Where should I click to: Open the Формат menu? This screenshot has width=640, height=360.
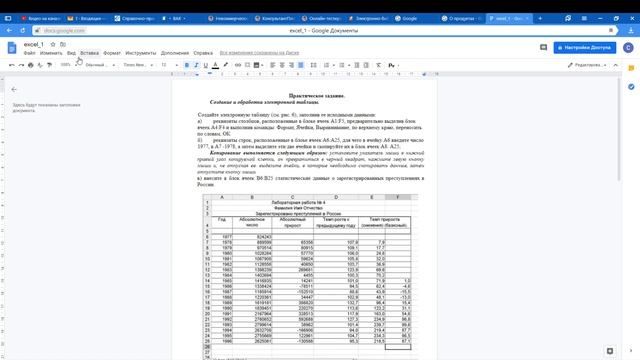(112, 53)
